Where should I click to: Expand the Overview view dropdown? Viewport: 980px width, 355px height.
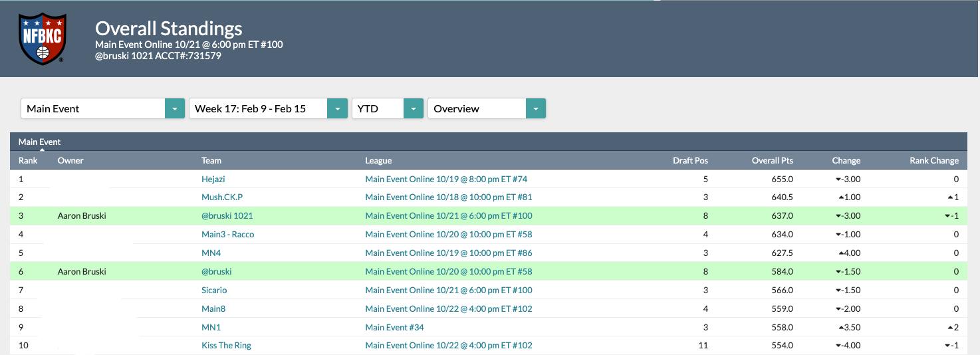click(486, 108)
